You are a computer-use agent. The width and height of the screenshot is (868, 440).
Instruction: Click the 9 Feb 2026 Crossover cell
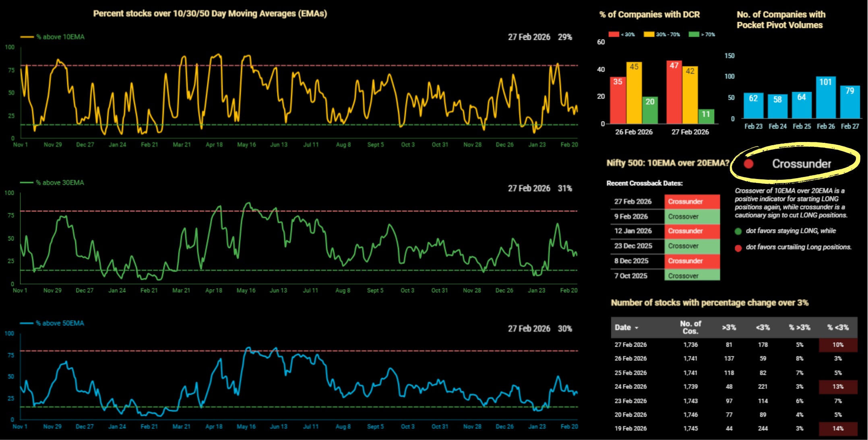point(692,216)
